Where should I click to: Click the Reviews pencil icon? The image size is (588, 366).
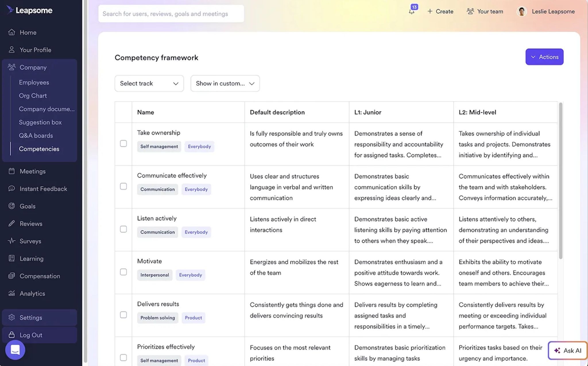(x=11, y=223)
